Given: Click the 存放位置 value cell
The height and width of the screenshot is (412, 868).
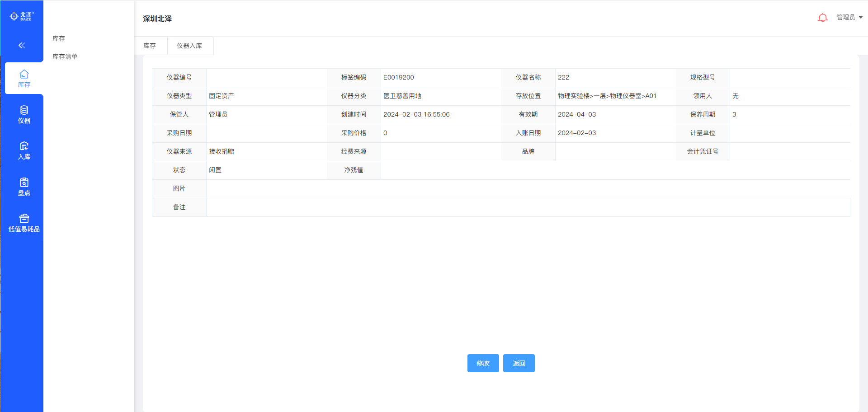Looking at the screenshot, I should [x=607, y=96].
